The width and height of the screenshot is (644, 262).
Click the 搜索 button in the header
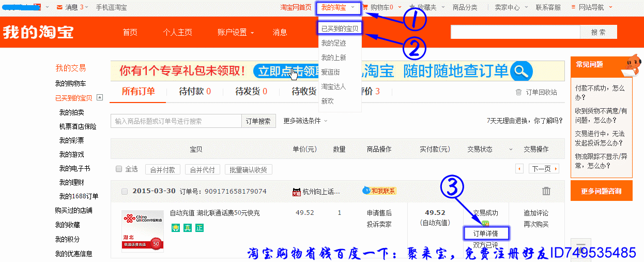tap(599, 32)
